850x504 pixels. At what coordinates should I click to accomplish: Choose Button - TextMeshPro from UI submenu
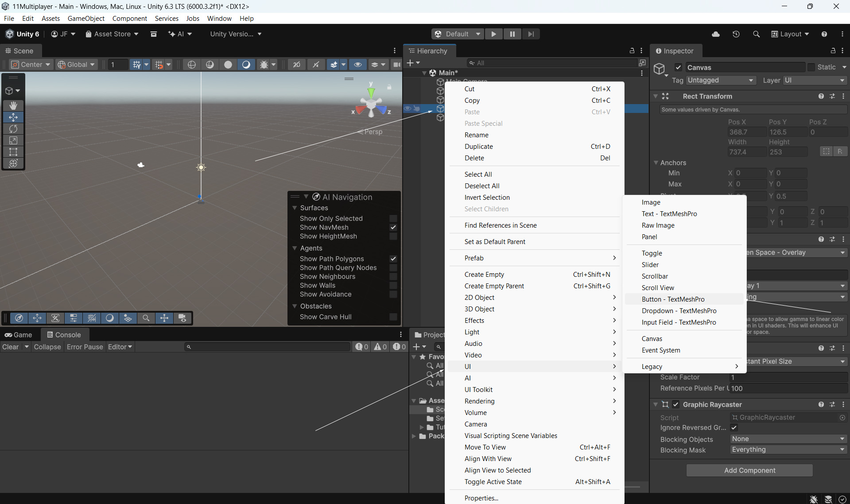pyautogui.click(x=673, y=299)
